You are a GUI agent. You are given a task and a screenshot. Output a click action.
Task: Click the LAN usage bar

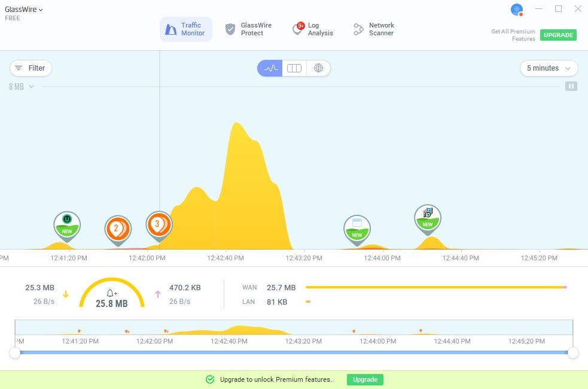click(308, 302)
